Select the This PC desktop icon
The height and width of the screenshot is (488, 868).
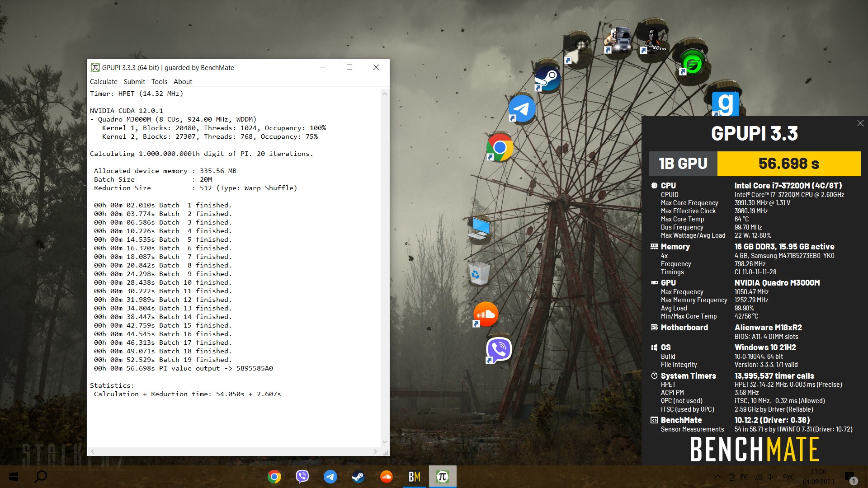[479, 229]
